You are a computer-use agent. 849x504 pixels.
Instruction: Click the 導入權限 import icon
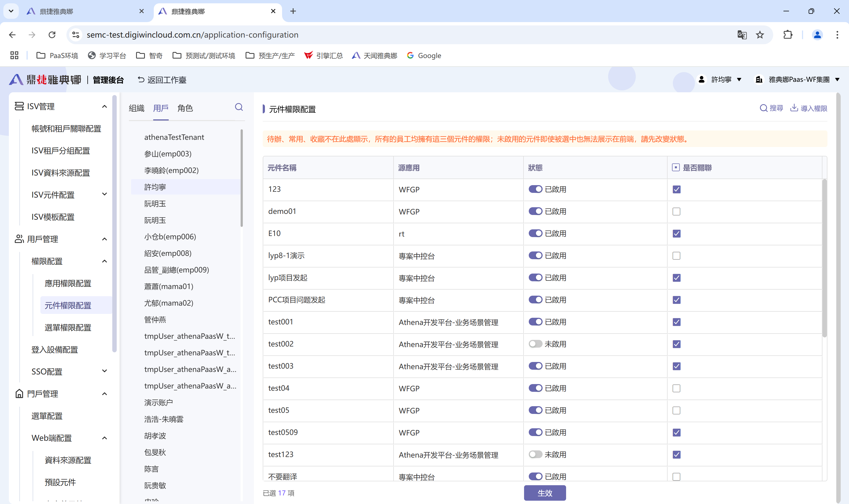pos(794,108)
